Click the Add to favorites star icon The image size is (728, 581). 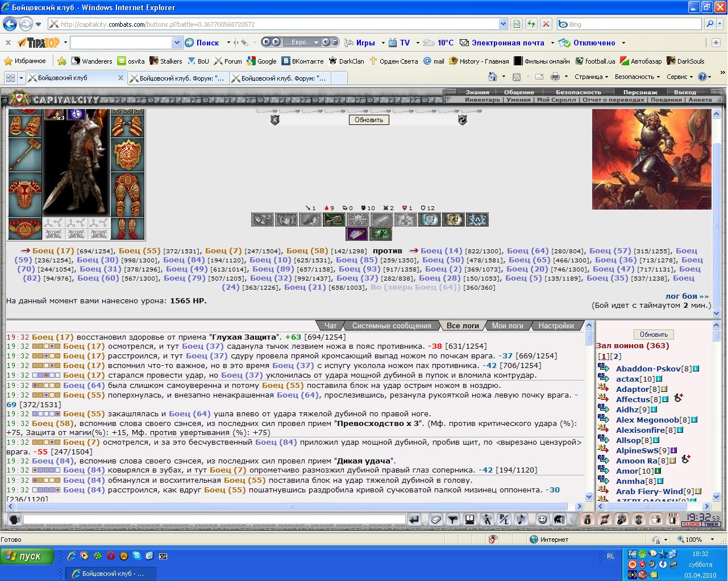coord(61,61)
